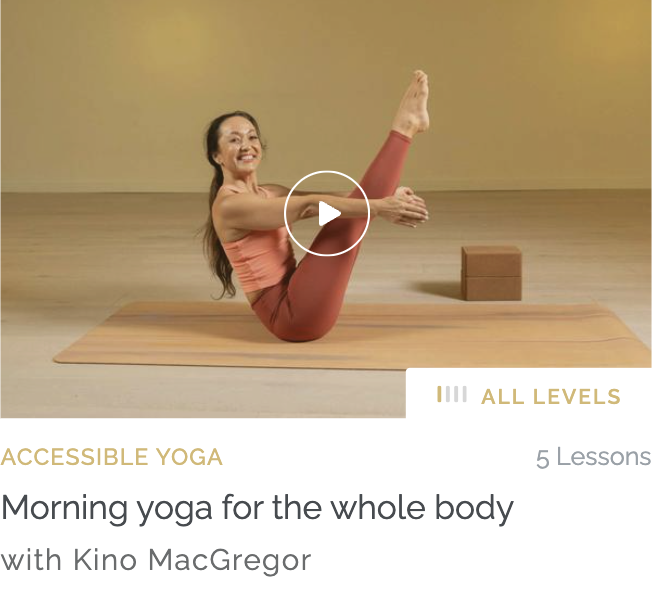656x592 pixels.
Task: Click the last grey bar of level indicator
Action: pos(465,395)
